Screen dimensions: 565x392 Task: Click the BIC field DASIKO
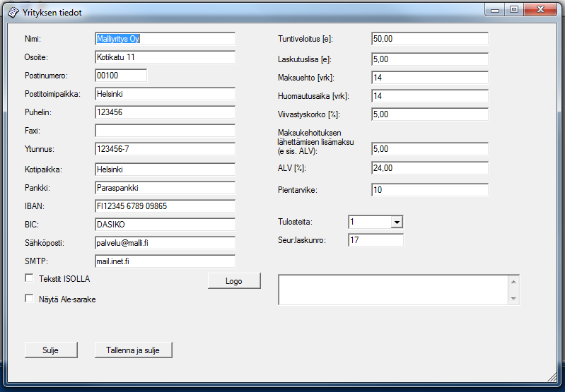tap(165, 225)
